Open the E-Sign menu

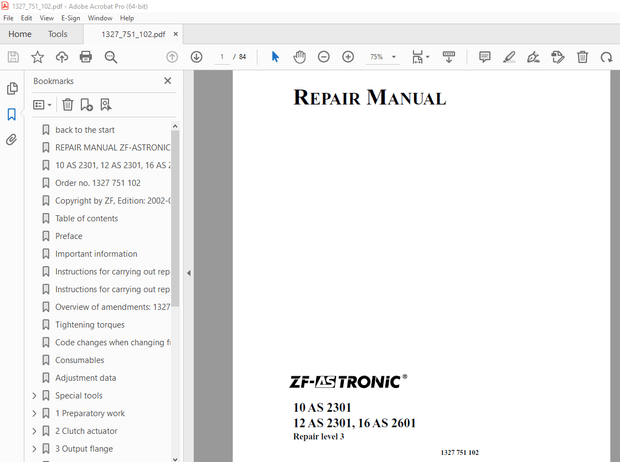[71, 18]
